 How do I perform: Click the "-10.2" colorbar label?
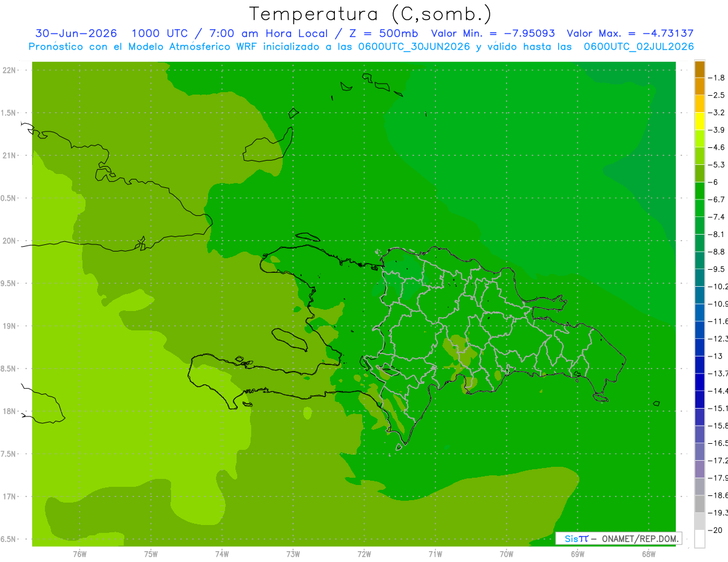tap(718, 286)
